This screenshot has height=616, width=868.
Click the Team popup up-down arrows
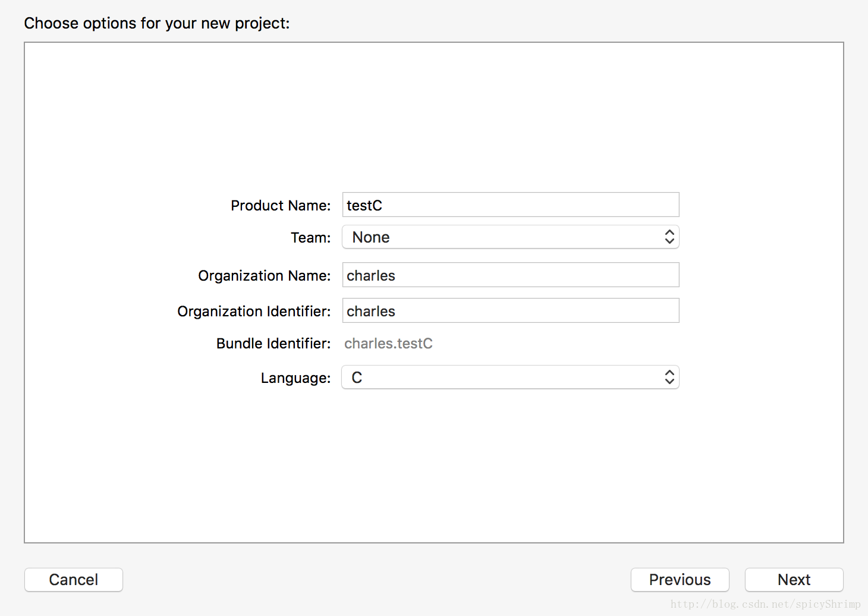(669, 237)
